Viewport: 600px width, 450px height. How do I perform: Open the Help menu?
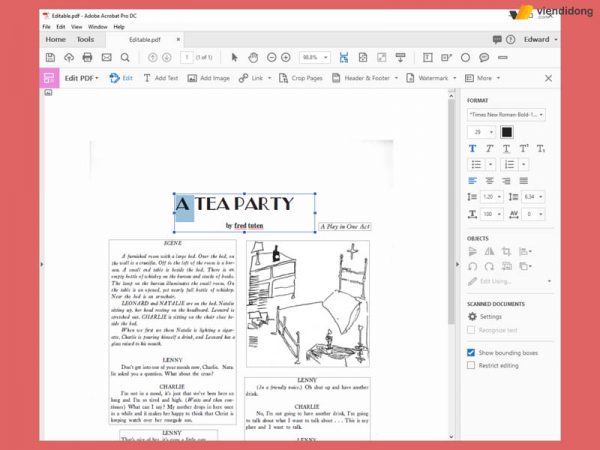(x=119, y=27)
